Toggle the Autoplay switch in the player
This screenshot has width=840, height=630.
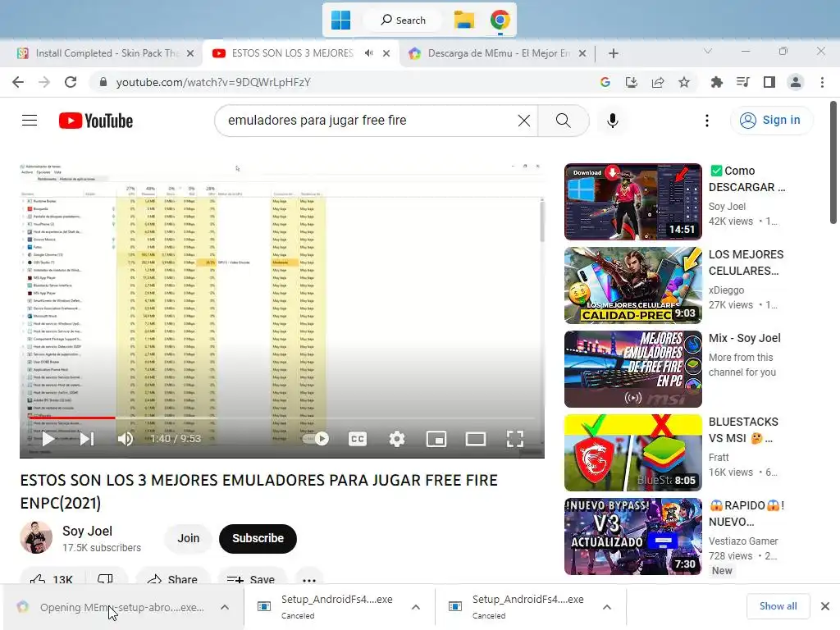316,440
